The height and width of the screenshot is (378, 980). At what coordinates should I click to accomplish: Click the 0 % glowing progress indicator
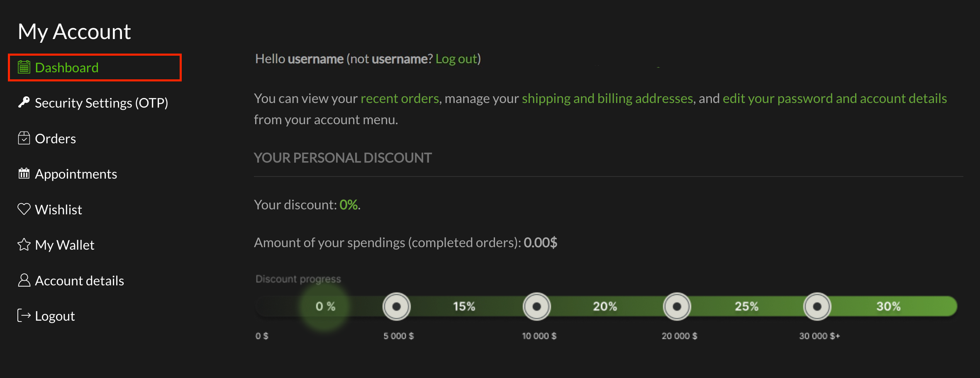[325, 307]
